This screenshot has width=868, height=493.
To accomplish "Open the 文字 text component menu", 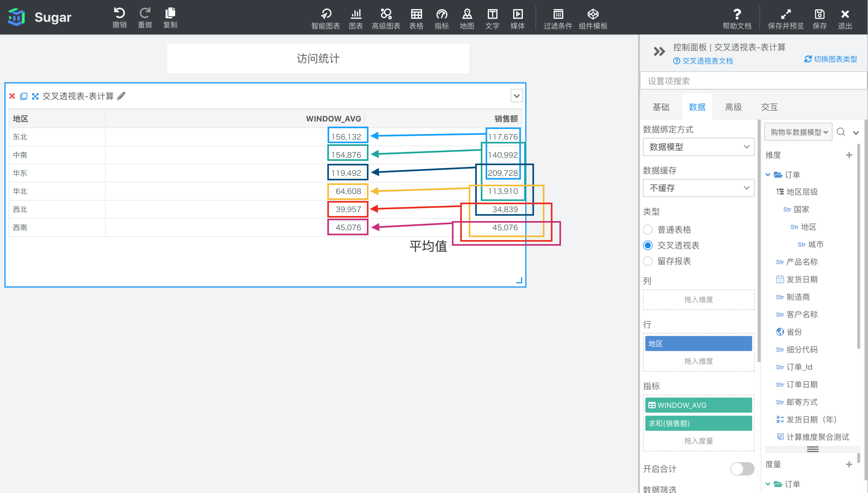I will (x=493, y=19).
